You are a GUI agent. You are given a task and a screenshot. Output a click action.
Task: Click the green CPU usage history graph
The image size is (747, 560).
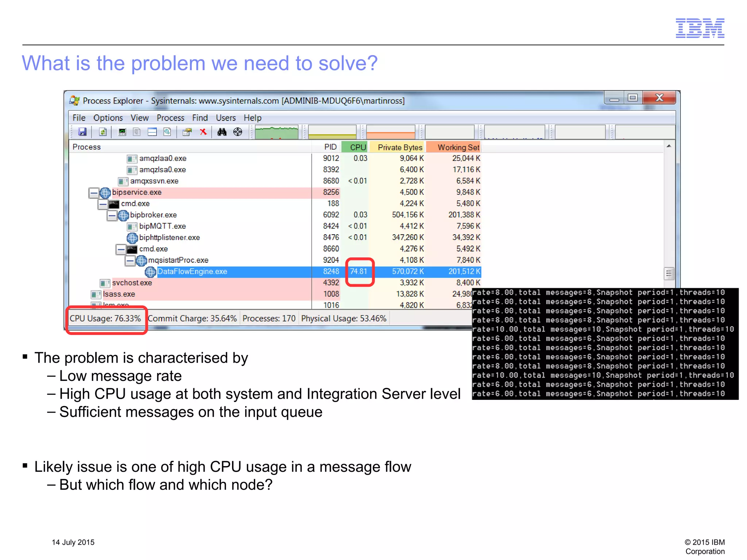[276, 132]
